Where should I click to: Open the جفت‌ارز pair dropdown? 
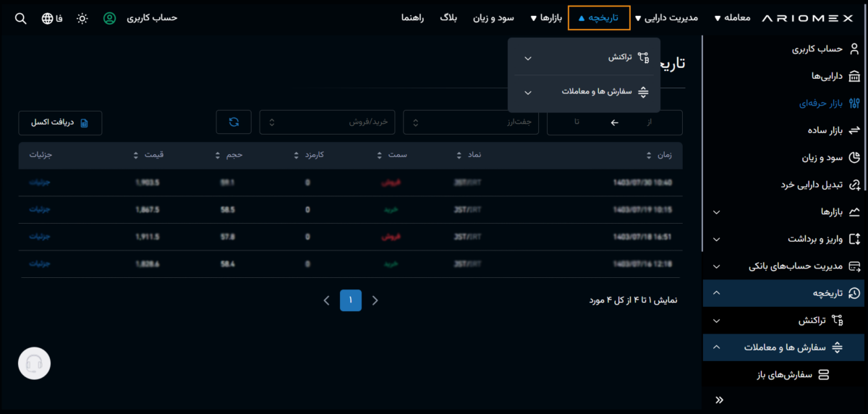(470, 122)
